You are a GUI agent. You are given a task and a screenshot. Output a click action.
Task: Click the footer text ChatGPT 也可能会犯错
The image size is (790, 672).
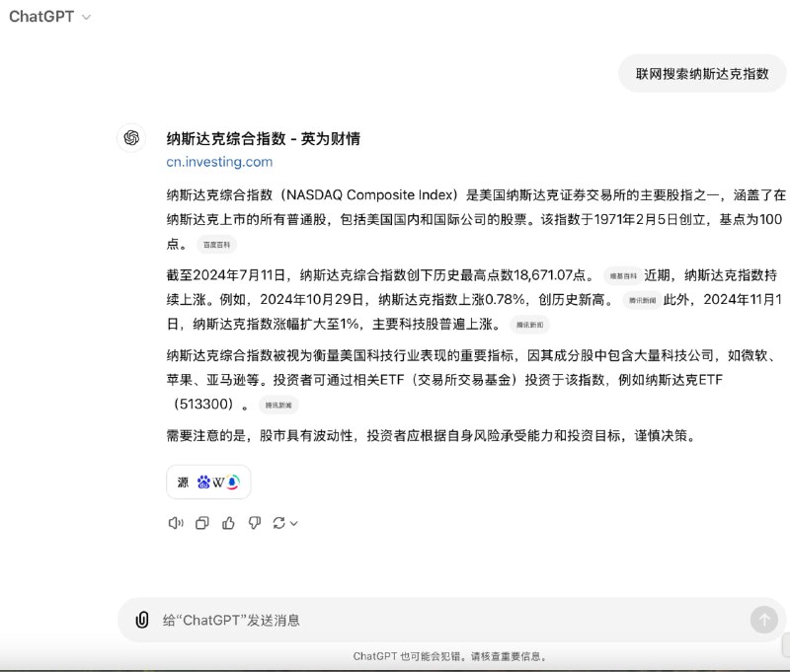450,656
